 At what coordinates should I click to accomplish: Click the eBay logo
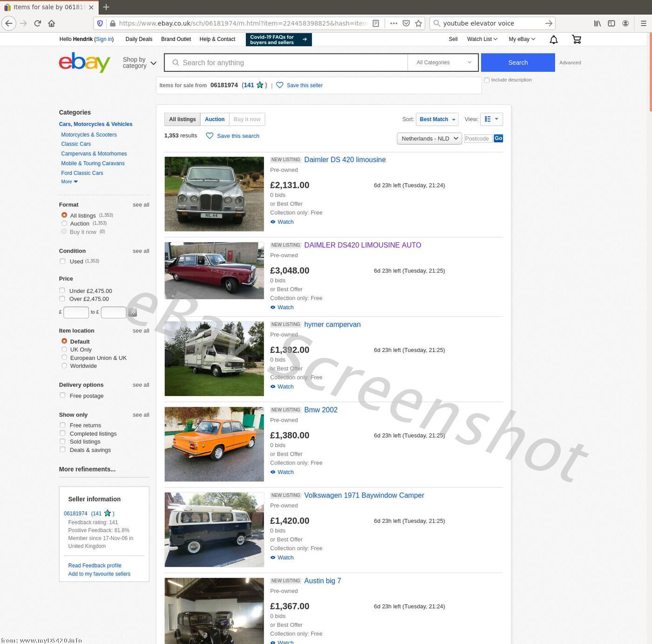(x=85, y=62)
